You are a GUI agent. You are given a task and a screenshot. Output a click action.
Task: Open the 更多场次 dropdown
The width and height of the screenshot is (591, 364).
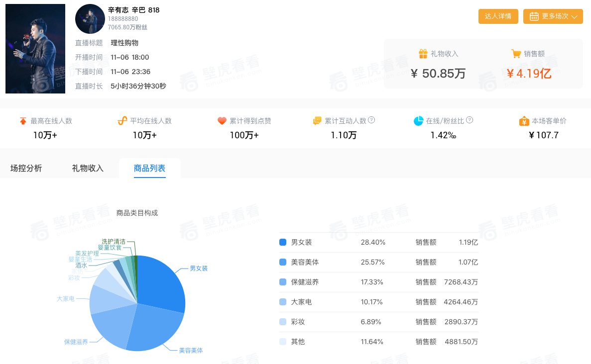553,16
